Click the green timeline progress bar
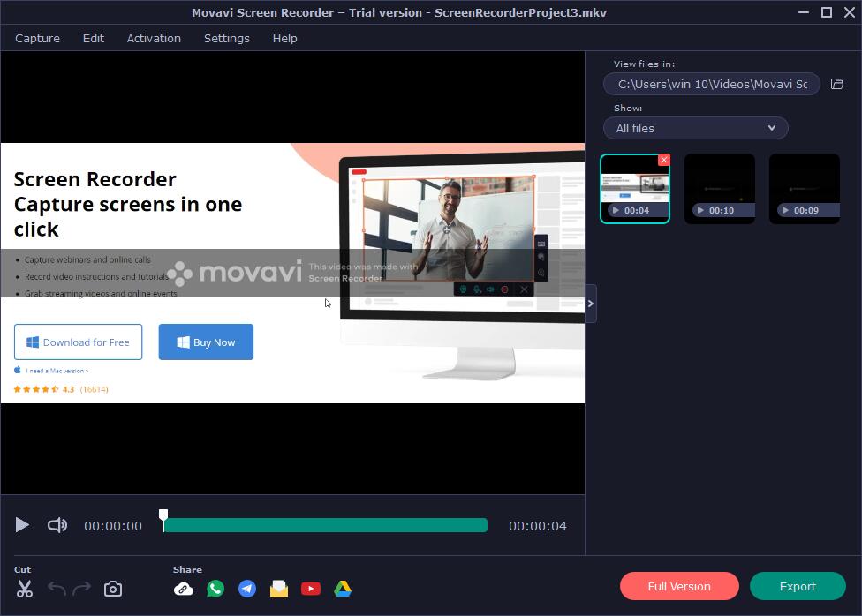 click(325, 525)
